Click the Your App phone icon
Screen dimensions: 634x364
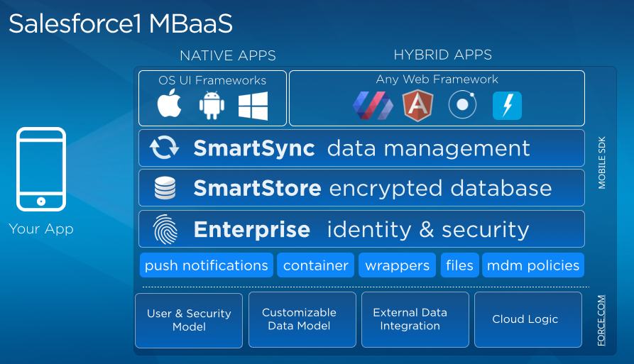pos(41,169)
